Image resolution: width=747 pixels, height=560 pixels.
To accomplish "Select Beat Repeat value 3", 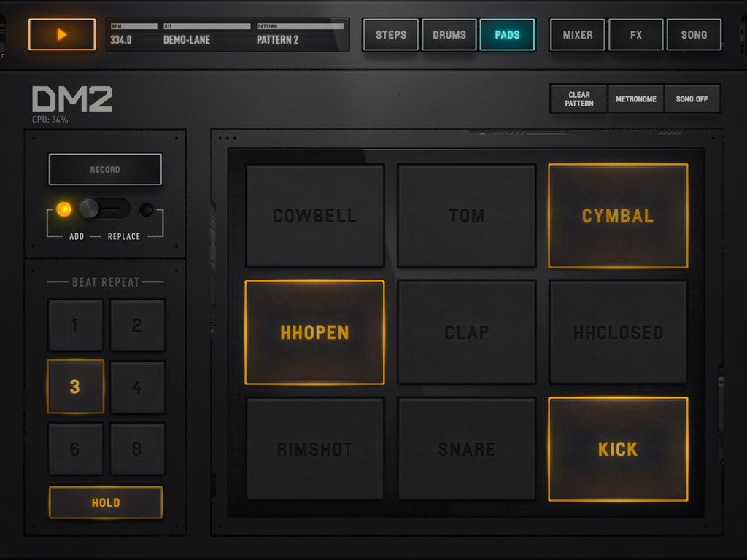I will [x=75, y=387].
